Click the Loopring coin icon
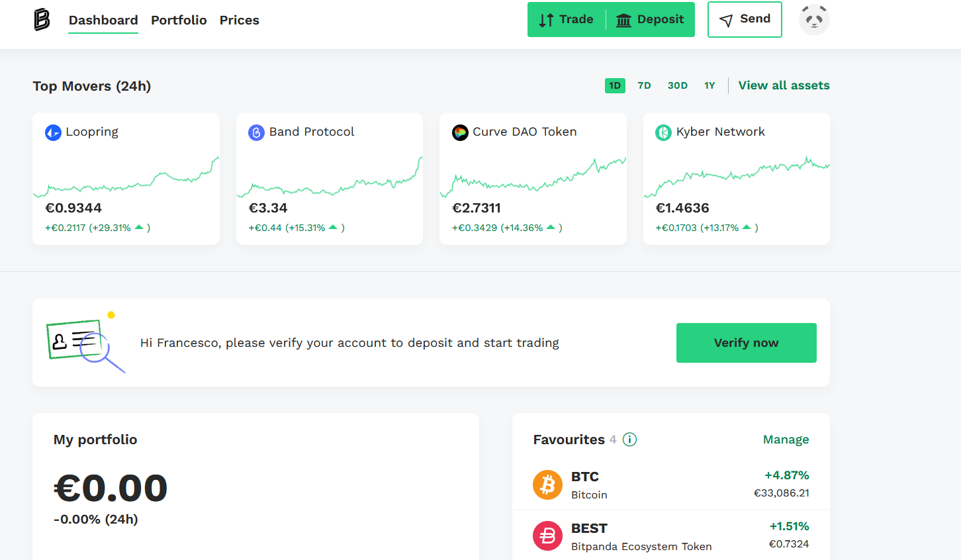 (53, 132)
